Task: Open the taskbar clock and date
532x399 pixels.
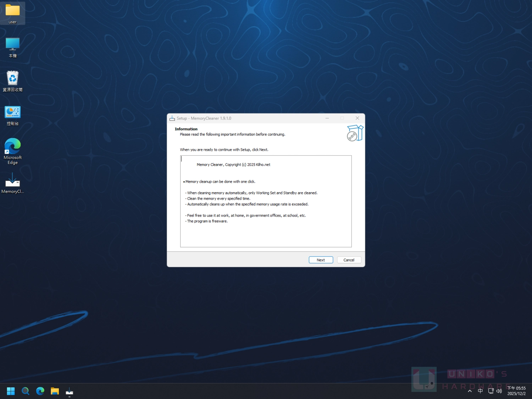Action: click(x=516, y=391)
